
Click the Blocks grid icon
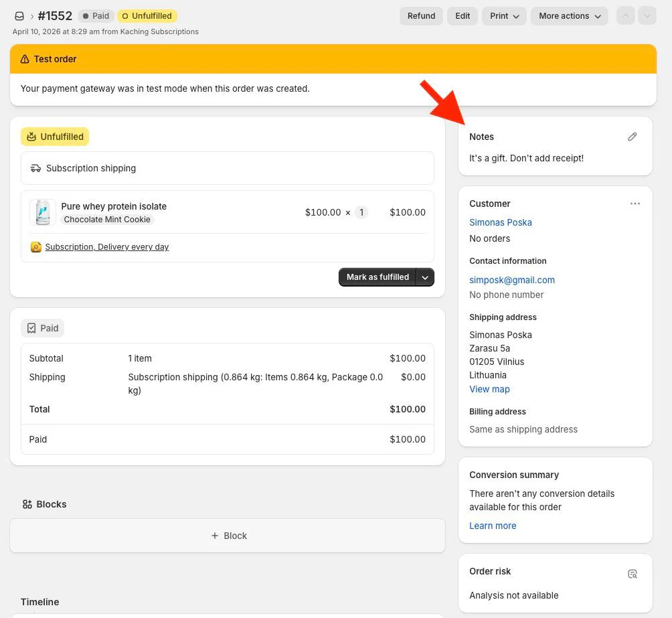click(x=27, y=504)
